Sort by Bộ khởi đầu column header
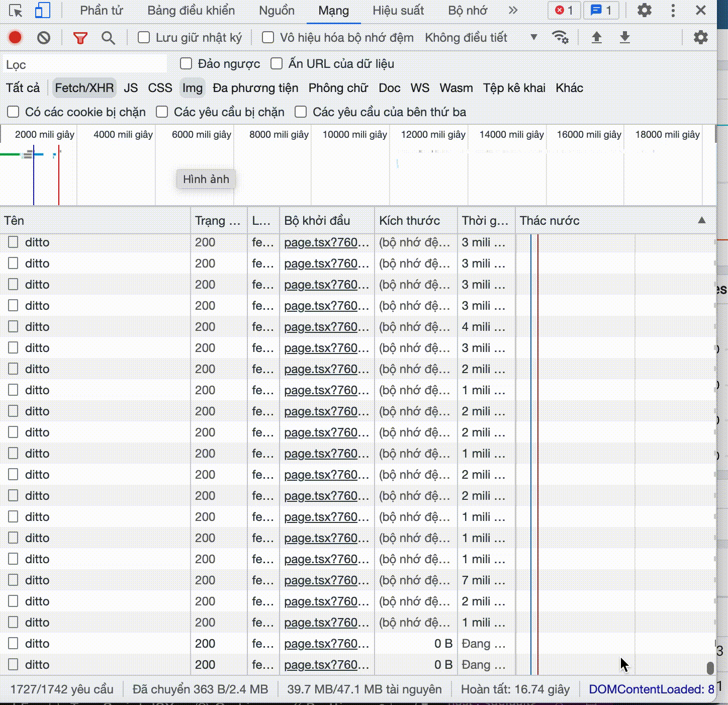 coord(327,220)
